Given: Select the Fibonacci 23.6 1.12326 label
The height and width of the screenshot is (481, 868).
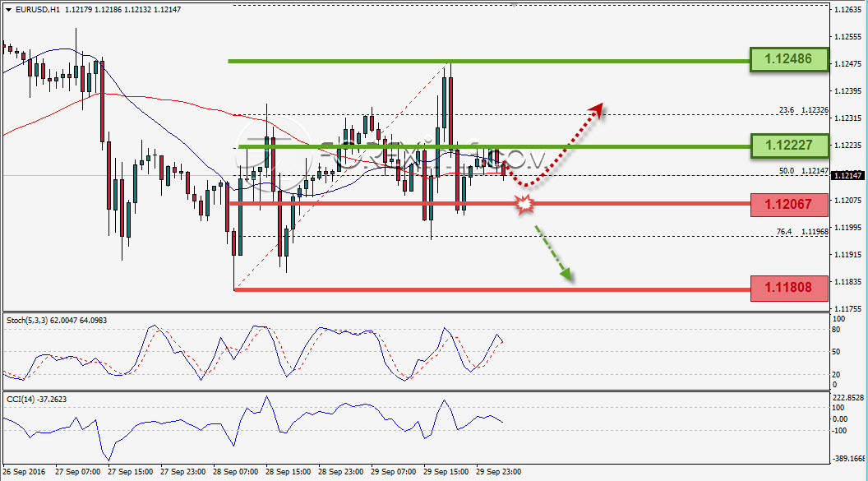Looking at the screenshot, I should point(803,110).
